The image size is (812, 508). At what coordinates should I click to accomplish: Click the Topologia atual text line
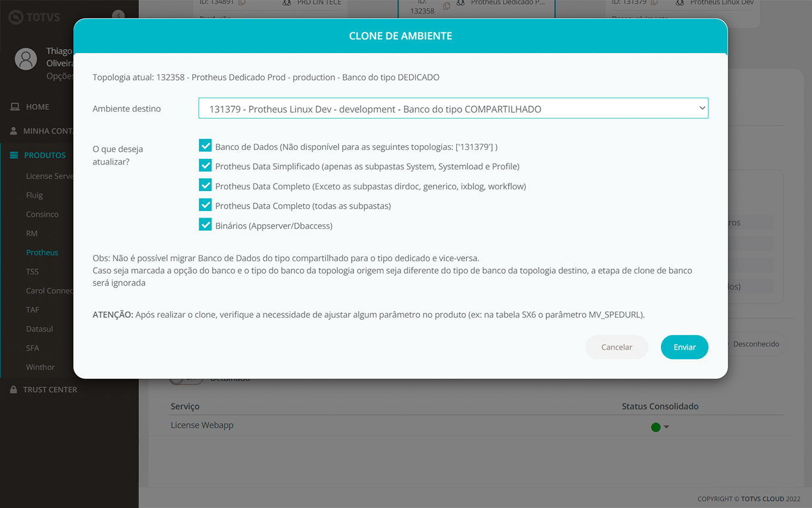click(266, 77)
